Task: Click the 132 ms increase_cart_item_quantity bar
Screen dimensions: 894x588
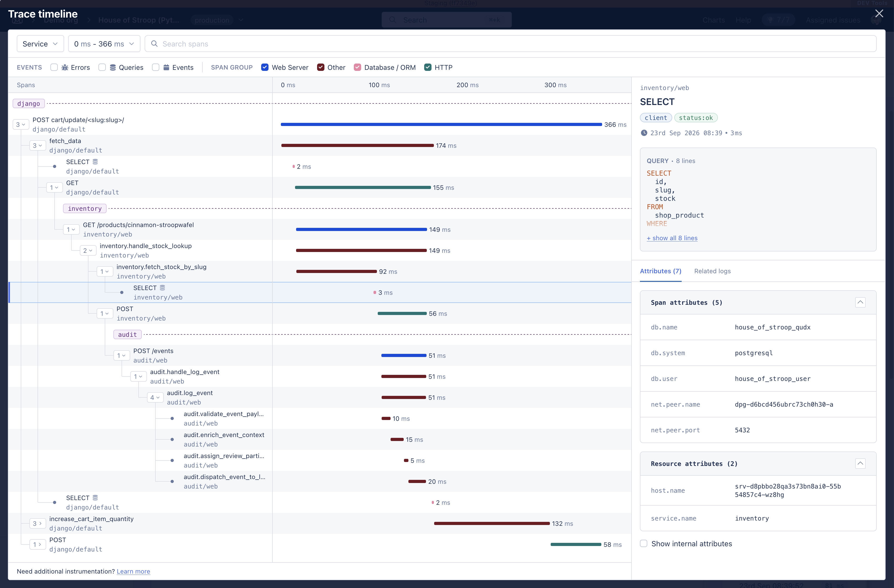Action: coord(492,523)
